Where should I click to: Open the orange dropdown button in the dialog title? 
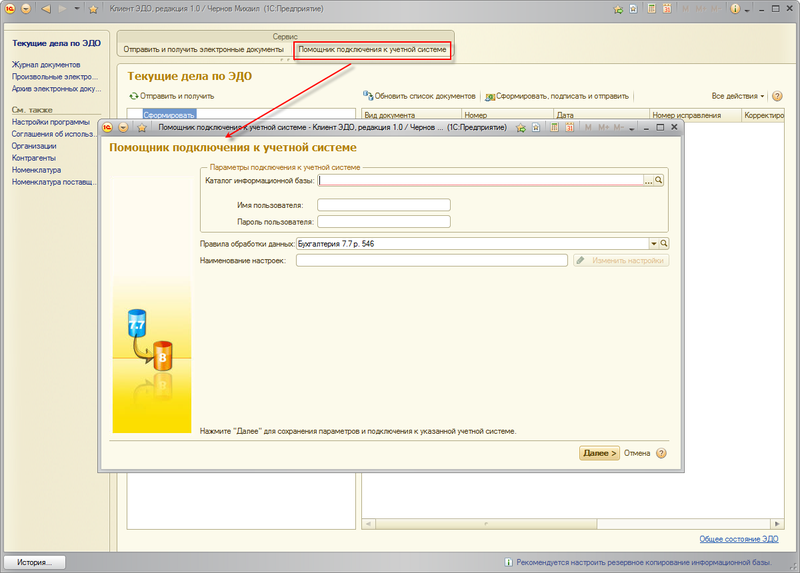point(123,128)
